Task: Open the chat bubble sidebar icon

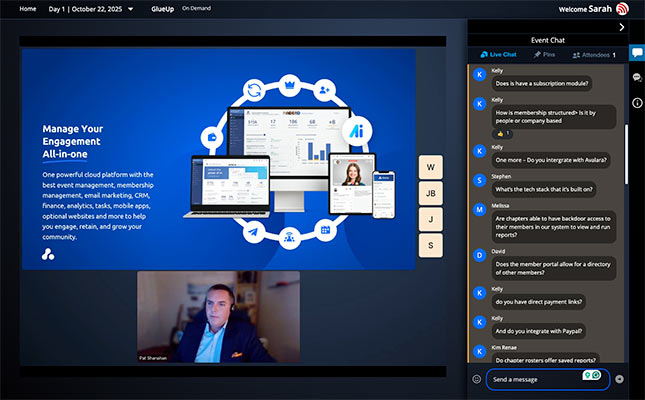Action: [x=637, y=53]
